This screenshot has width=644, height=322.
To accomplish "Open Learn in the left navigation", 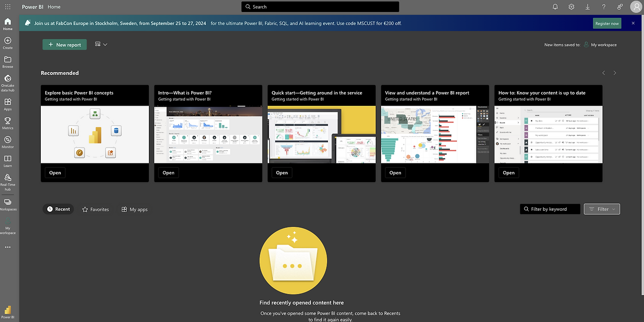I will click(8, 162).
